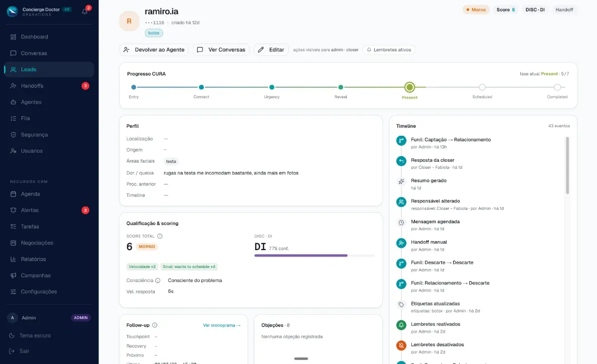Click the Score Total info icon

pos(160,236)
